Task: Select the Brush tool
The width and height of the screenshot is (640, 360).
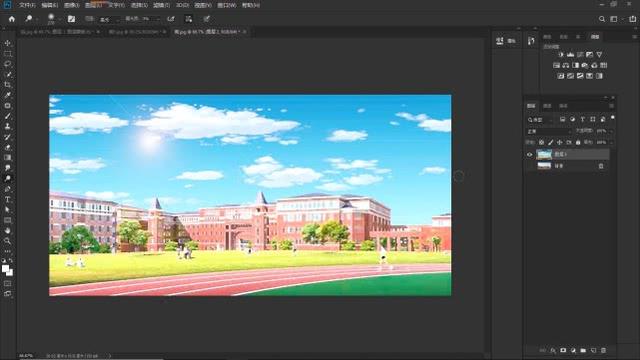Action: click(x=7, y=116)
